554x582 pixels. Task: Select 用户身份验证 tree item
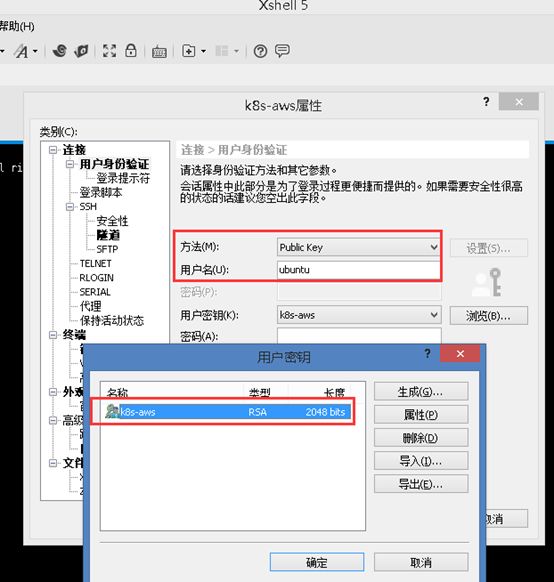click(114, 164)
